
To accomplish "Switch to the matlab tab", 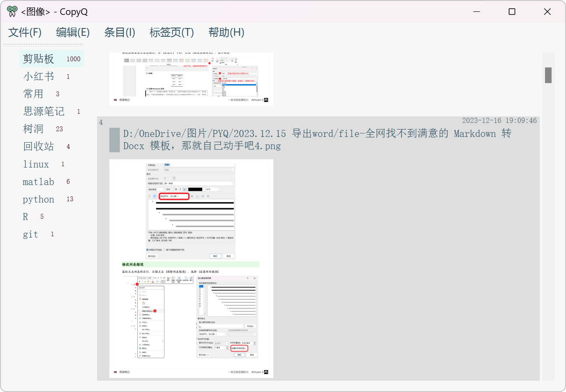I will click(38, 182).
